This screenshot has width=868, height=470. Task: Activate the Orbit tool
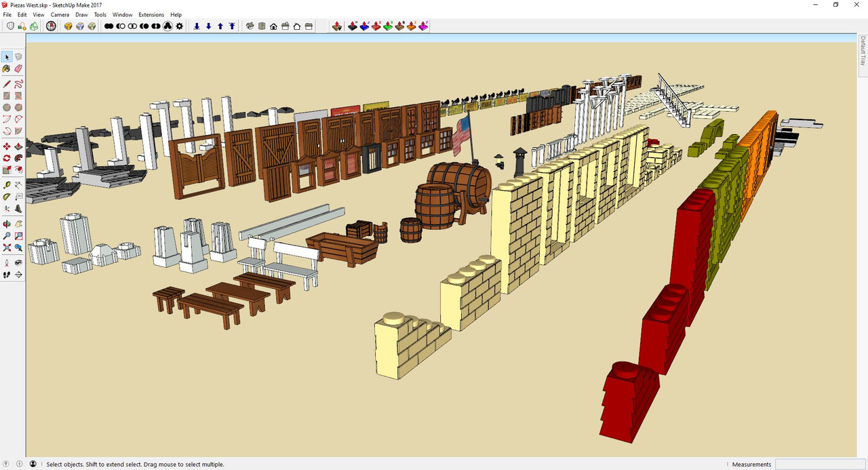(x=7, y=224)
